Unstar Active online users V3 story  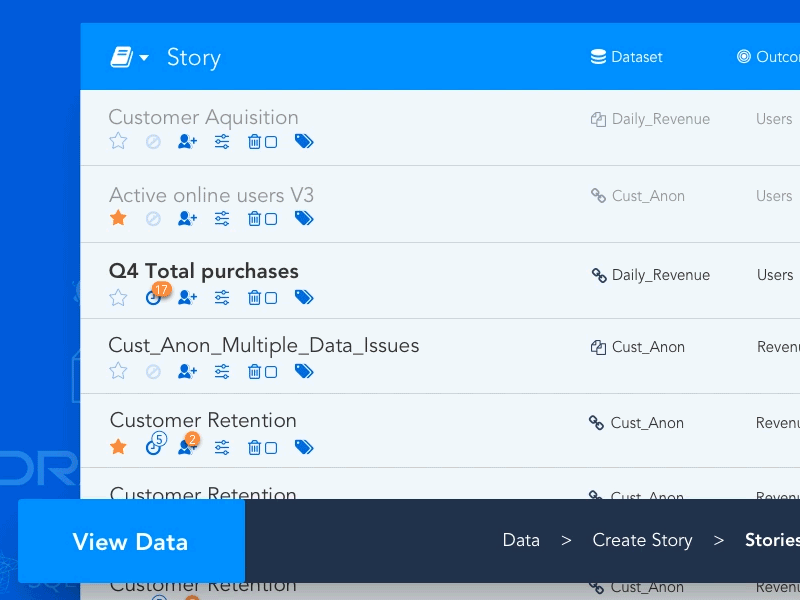(118, 218)
